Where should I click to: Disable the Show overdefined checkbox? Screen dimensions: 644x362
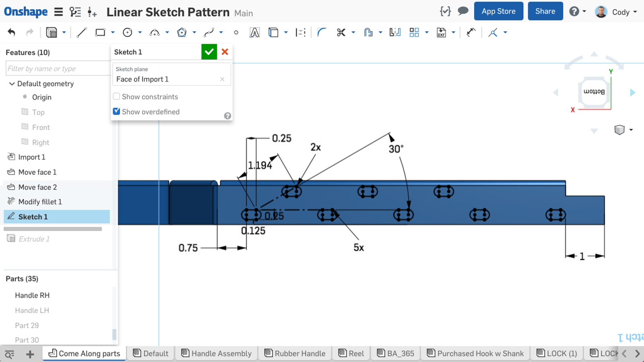coord(116,111)
